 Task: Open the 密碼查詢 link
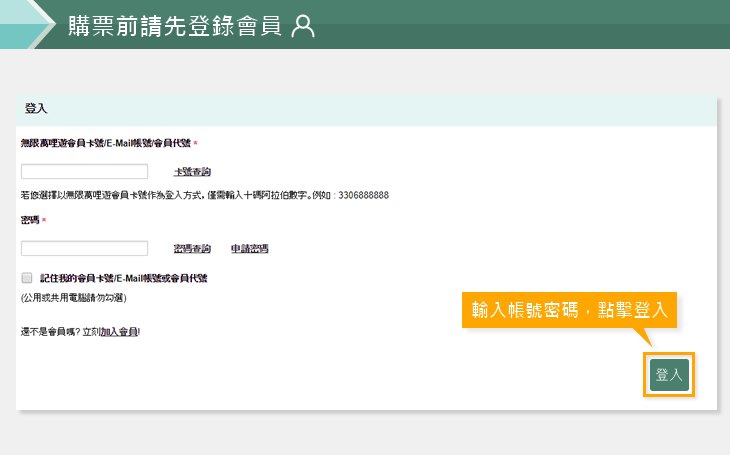coord(192,249)
